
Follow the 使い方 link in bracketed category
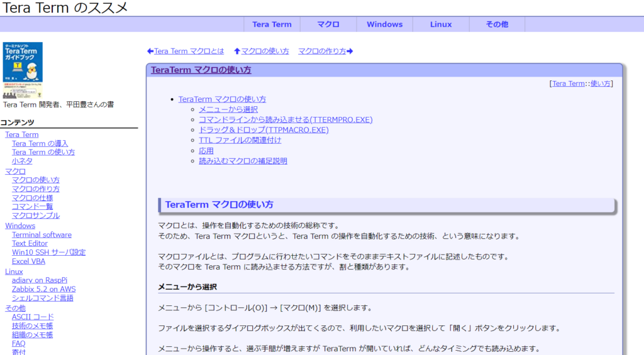tap(600, 84)
